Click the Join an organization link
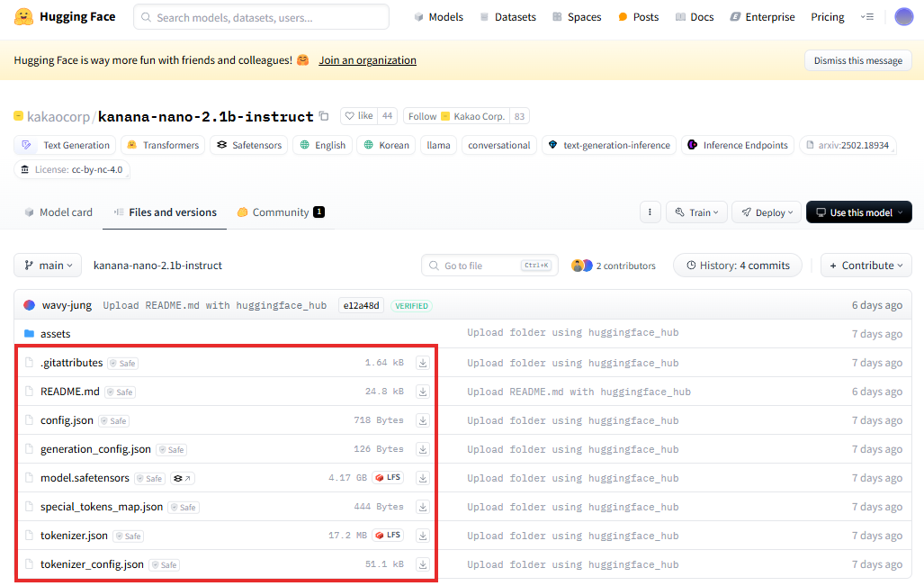Screen dimensions: 924x586 (368, 60)
